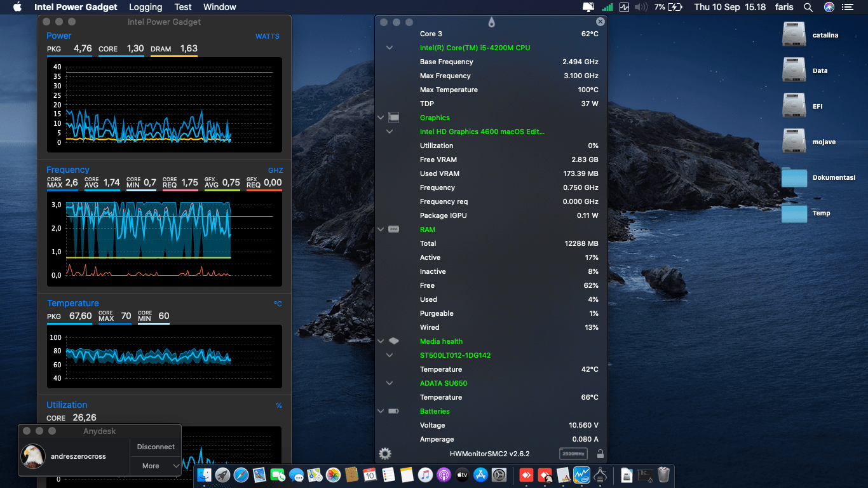Open the More dropdown in Anydesk
The image size is (868, 488).
156,466
